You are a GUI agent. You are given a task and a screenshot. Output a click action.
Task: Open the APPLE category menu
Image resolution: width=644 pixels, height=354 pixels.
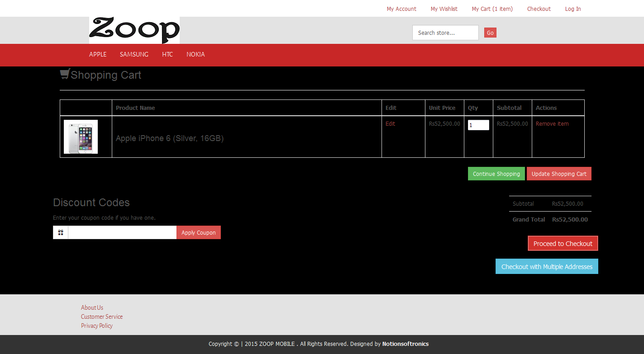point(98,54)
